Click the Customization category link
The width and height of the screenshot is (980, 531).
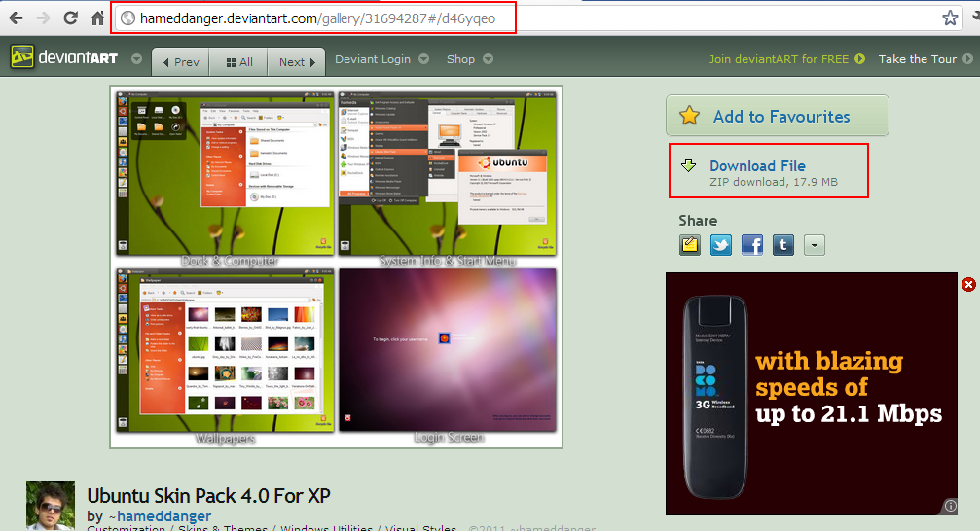click(127, 528)
